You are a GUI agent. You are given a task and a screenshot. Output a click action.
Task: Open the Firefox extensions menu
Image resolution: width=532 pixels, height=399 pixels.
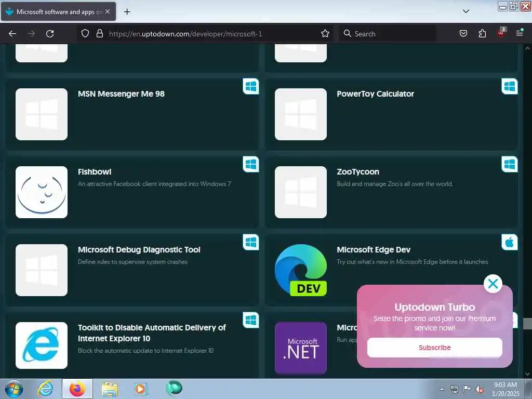482,33
